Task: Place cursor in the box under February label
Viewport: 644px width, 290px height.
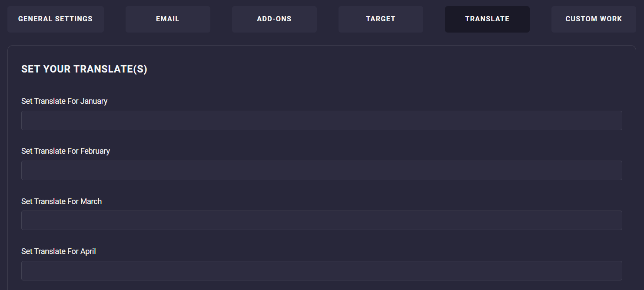Action: 322,170
